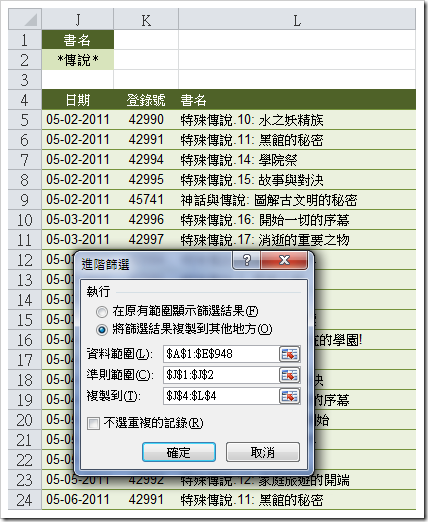
Task: Click the 確定 button
Action: click(179, 452)
